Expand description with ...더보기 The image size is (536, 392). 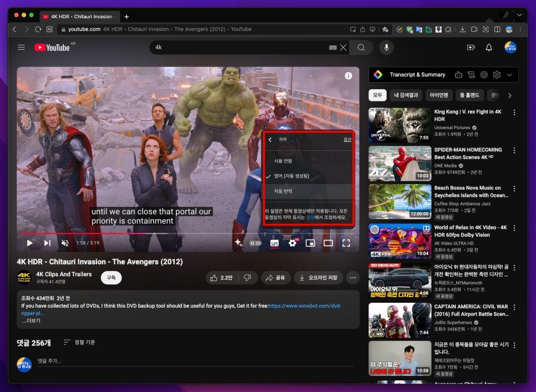click(x=31, y=320)
